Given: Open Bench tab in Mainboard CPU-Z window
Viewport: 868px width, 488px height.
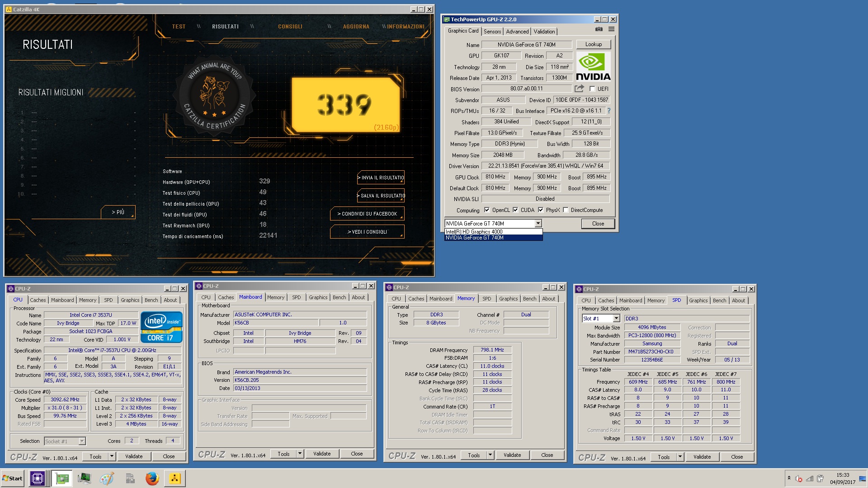Looking at the screenshot, I should tap(339, 297).
